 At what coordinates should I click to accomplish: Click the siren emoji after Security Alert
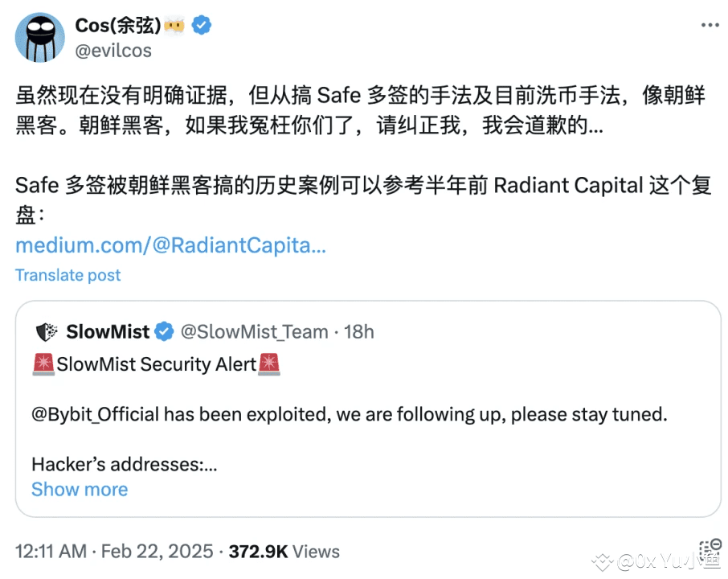pos(269,364)
